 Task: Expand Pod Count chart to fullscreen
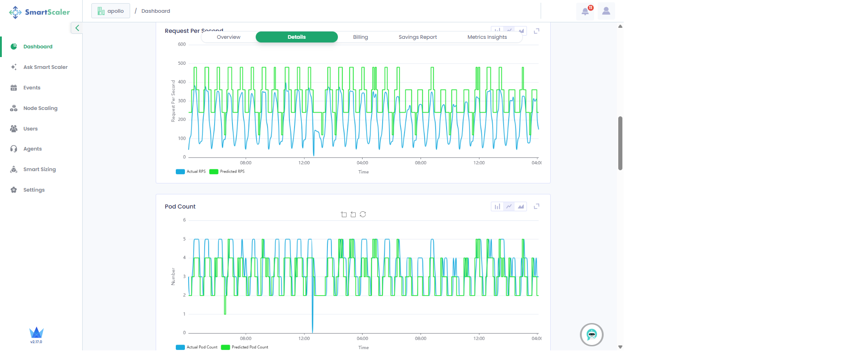point(537,207)
